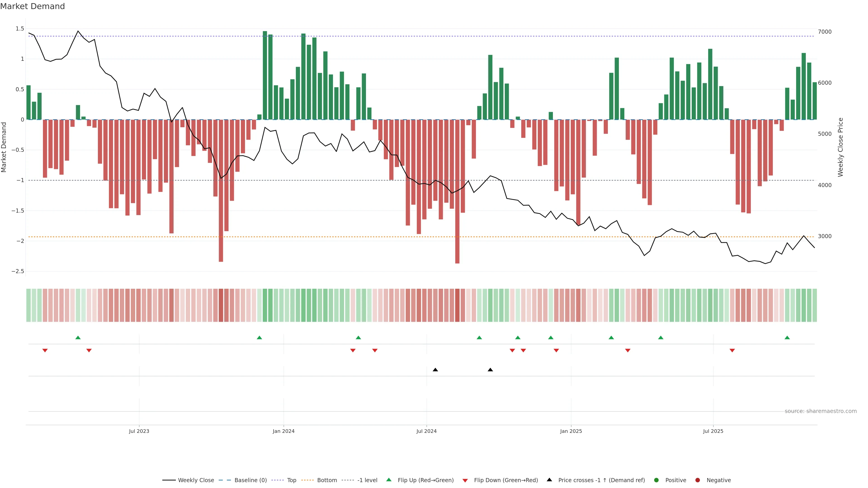Click the Jul 2025 x-axis label
This screenshot has width=868, height=488.
(x=713, y=431)
